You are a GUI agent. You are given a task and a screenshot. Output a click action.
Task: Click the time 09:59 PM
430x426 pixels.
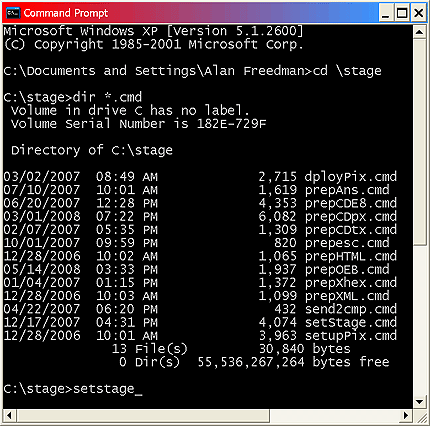[x=127, y=243]
